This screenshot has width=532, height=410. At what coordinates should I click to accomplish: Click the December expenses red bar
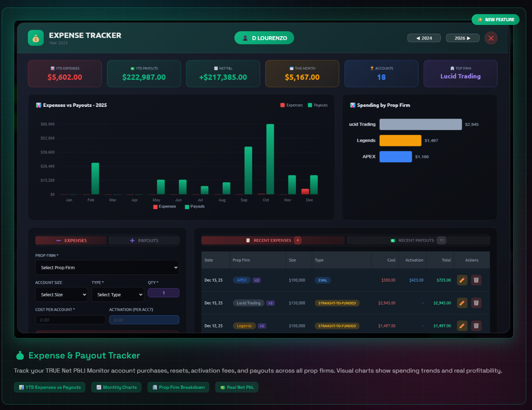coord(305,192)
